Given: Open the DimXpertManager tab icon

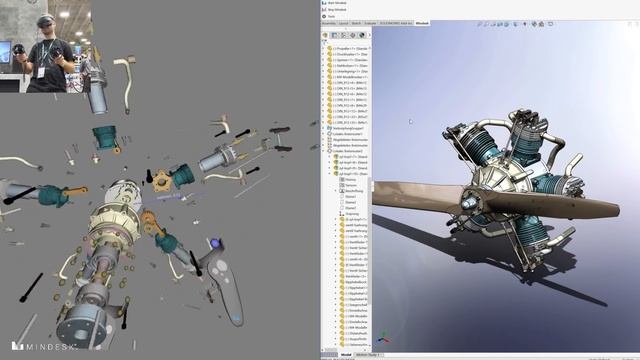Looking at the screenshot, I should (353, 35).
